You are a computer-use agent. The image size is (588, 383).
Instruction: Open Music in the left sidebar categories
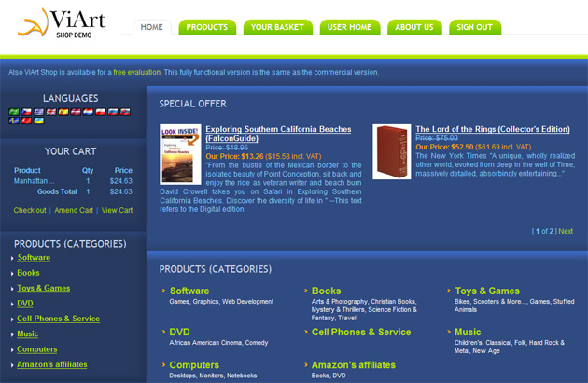pyautogui.click(x=28, y=333)
